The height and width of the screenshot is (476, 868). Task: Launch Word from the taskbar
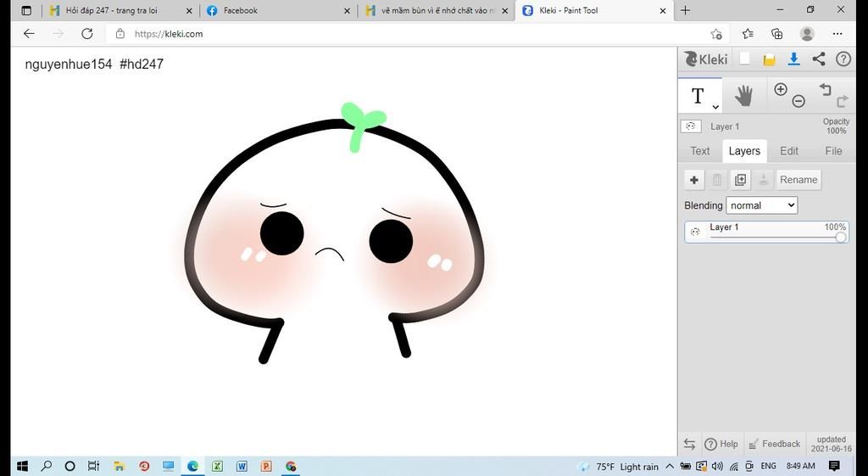click(242, 466)
